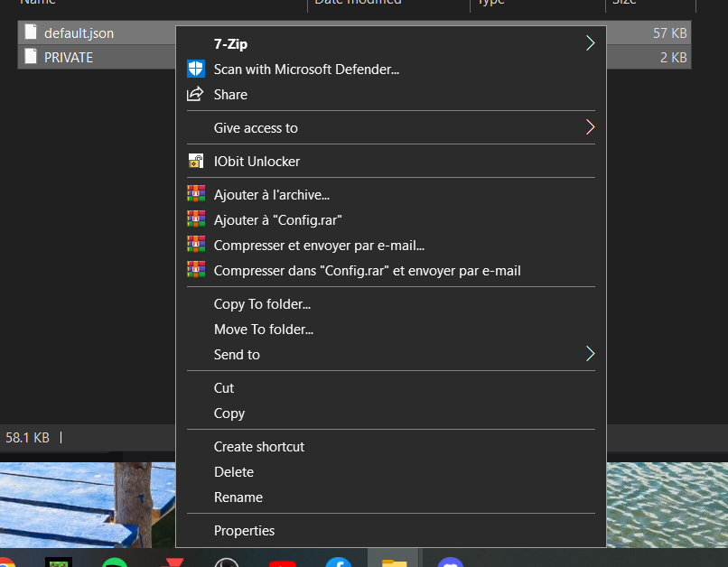
Task: Click the IObit Unlocker padlock icon
Action: pos(196,161)
